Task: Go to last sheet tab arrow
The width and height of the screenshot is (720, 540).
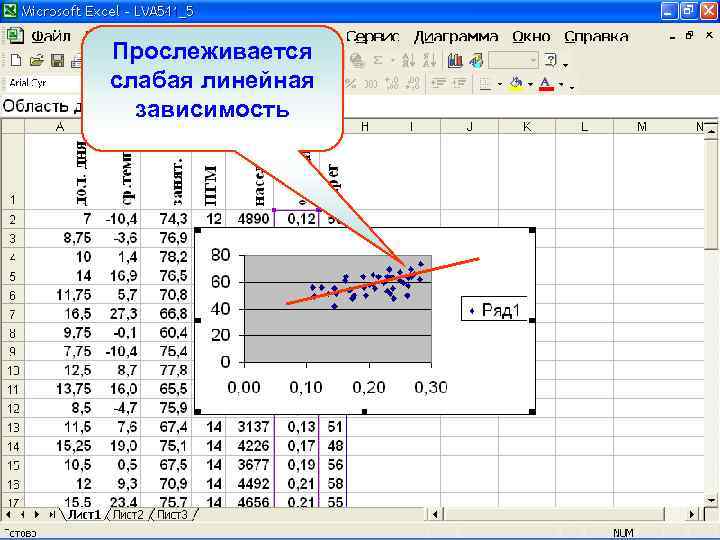Action: [51, 514]
